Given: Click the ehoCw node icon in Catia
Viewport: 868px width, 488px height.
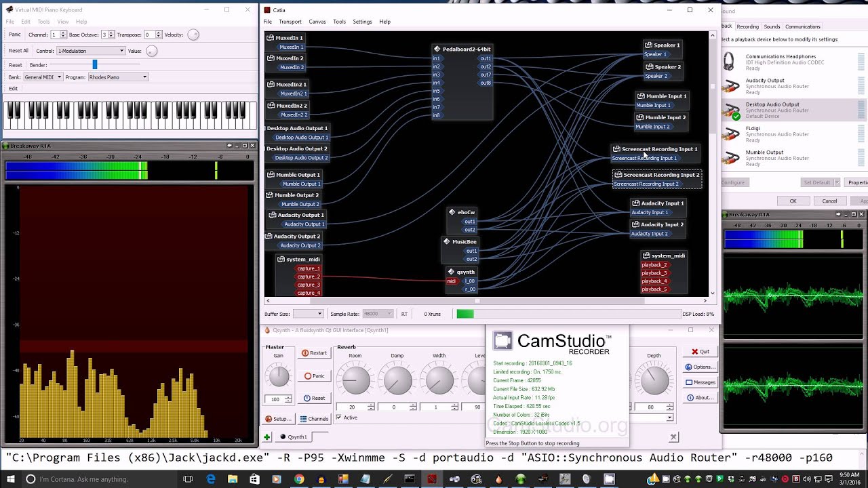Looking at the screenshot, I should (x=452, y=212).
